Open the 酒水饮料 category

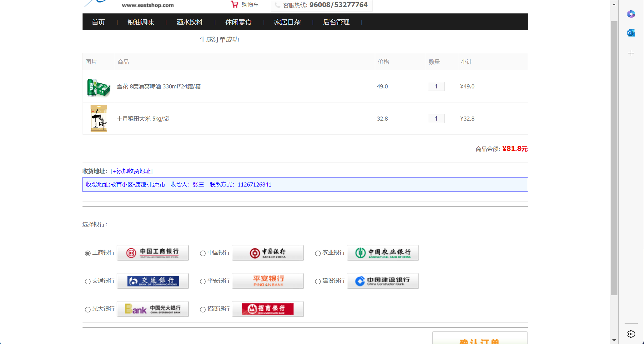[189, 22]
